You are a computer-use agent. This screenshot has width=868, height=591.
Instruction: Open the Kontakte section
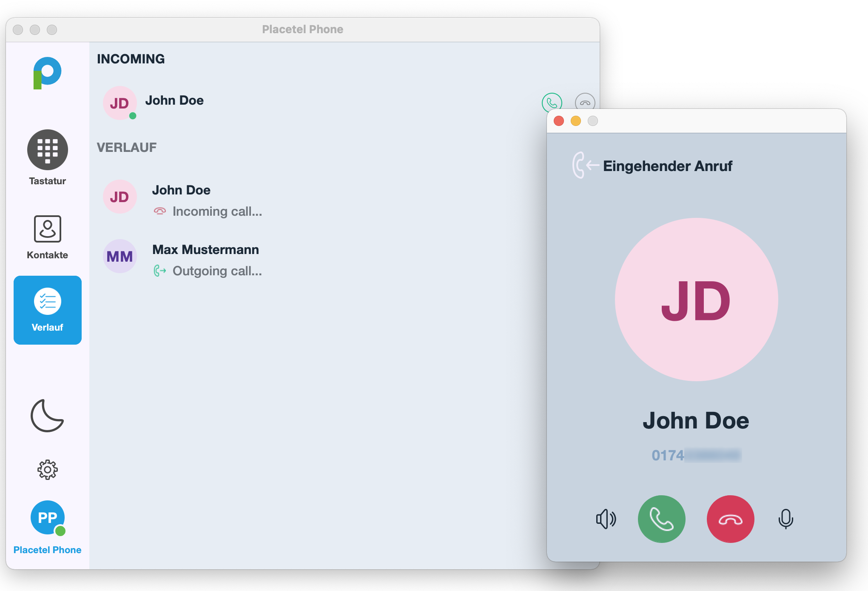click(x=47, y=229)
